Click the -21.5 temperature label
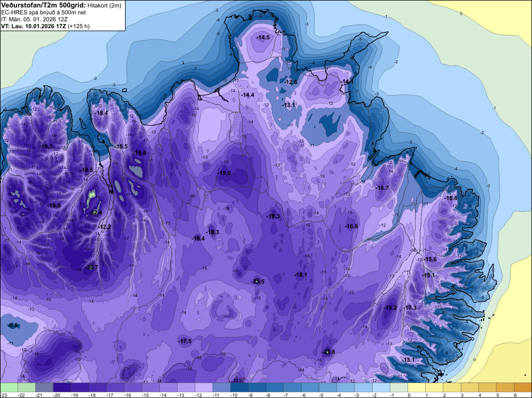The width and height of the screenshot is (532, 398). pyautogui.click(x=257, y=281)
